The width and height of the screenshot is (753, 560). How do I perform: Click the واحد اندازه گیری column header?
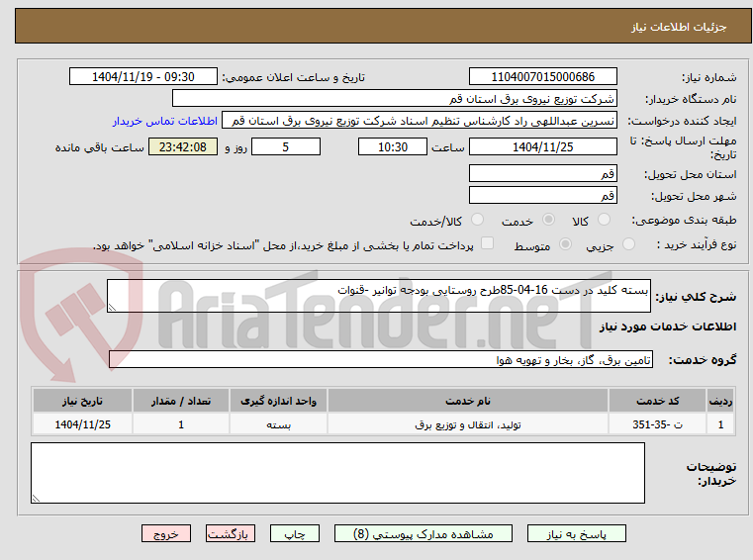click(278, 401)
